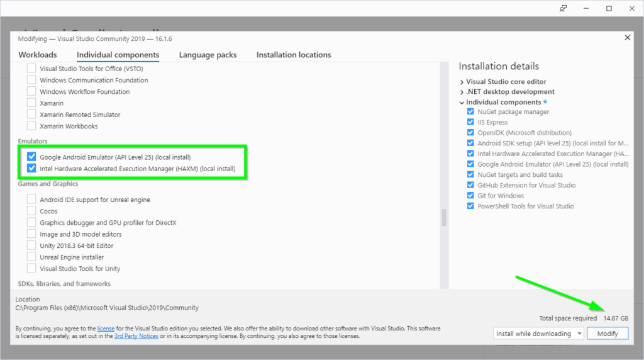
Task: Click the Games and Graphics heading
Action: [x=48, y=184]
